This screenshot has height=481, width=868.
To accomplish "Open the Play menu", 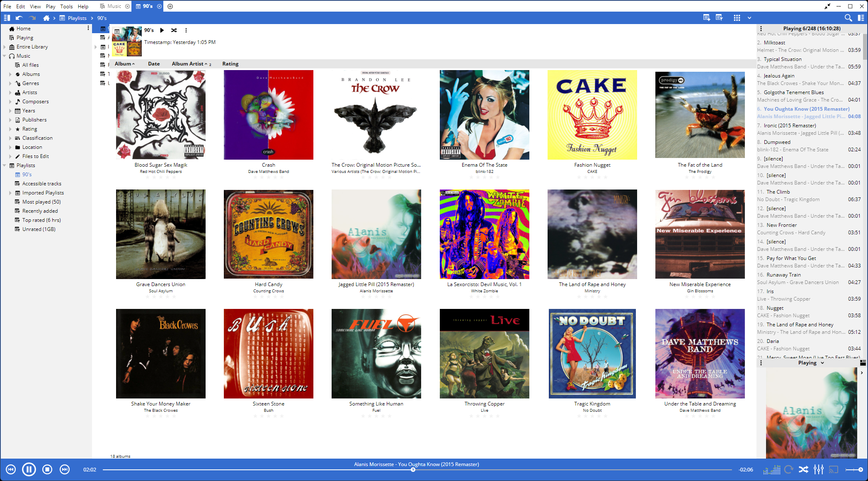I will point(51,6).
